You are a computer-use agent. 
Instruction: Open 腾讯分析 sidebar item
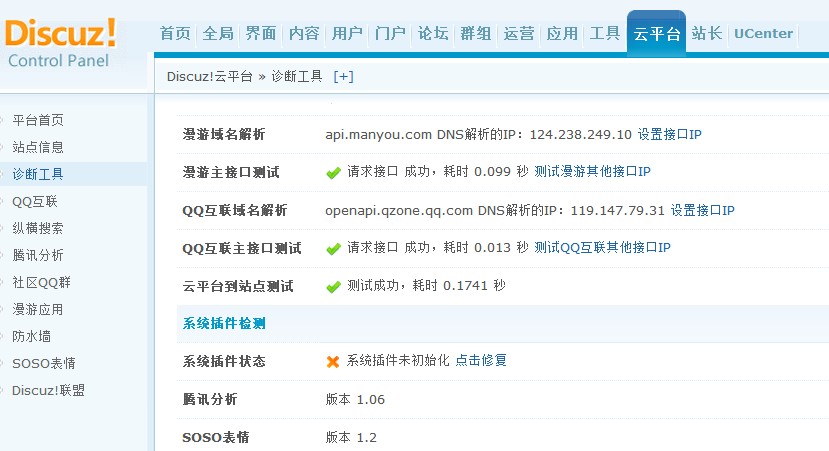(38, 255)
